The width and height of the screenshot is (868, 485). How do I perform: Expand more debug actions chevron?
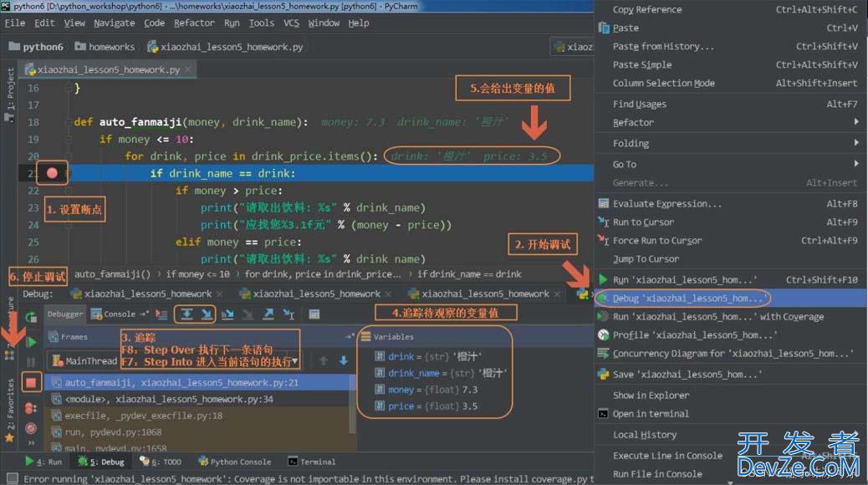(x=31, y=443)
